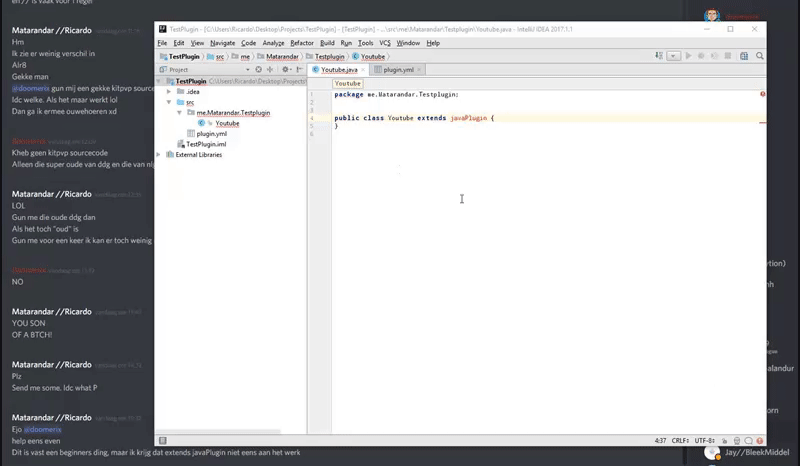
Task: Select Youtube class in project tree
Action: (x=227, y=123)
